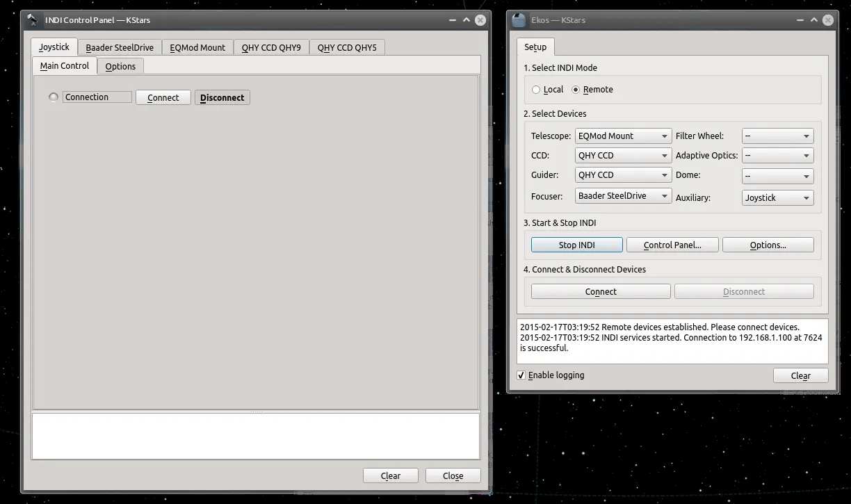Viewport: 851px width, 504px height.
Task: Click the Ekos window titlebar application icon
Action: (x=519, y=19)
